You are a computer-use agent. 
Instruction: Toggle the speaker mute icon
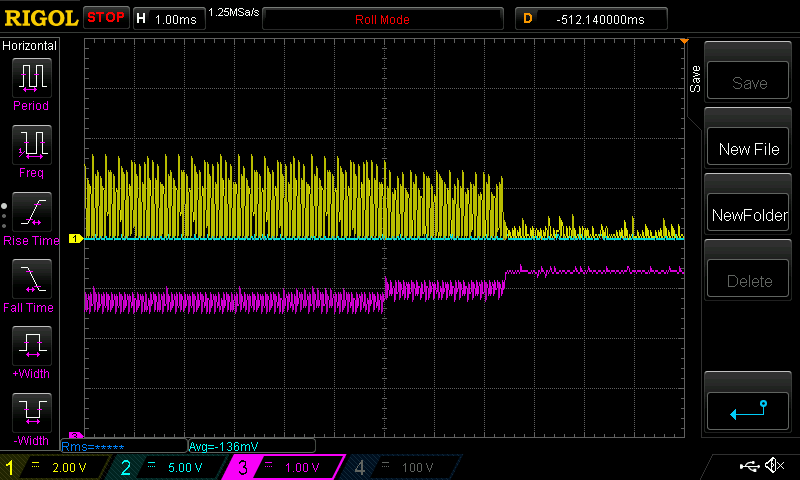(x=773, y=466)
